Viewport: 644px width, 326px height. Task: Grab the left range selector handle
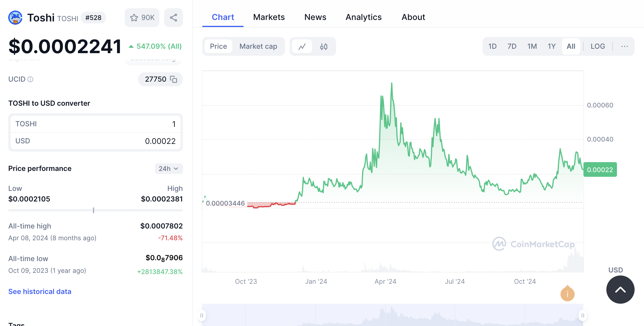point(202,315)
